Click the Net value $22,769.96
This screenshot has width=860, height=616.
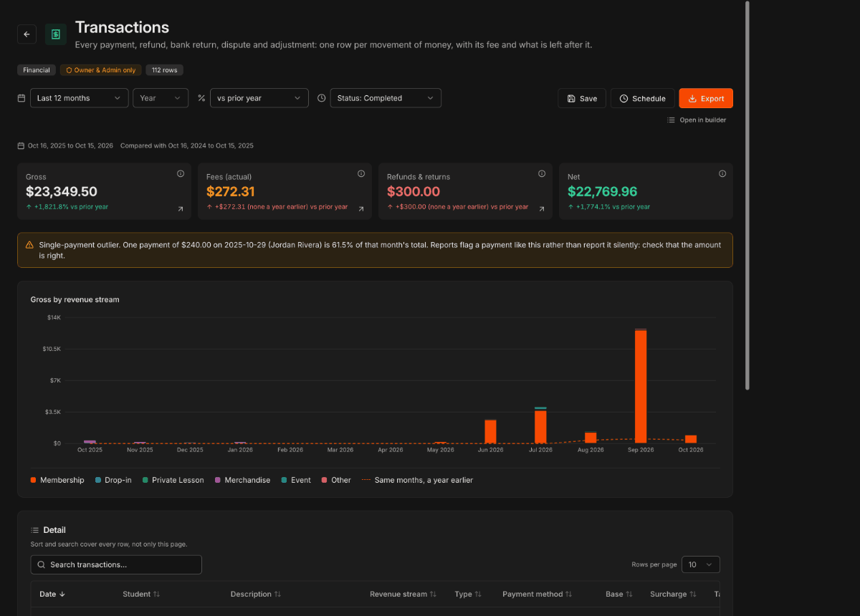[602, 191]
